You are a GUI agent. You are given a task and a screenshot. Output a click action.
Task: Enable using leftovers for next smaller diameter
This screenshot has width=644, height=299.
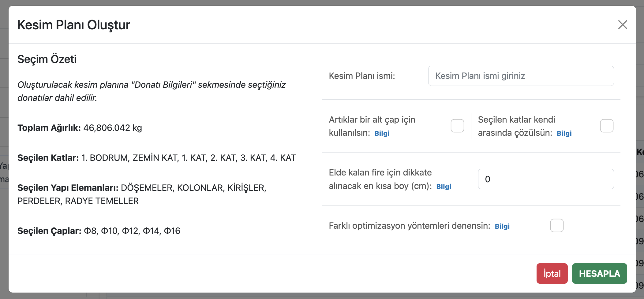pyautogui.click(x=457, y=126)
